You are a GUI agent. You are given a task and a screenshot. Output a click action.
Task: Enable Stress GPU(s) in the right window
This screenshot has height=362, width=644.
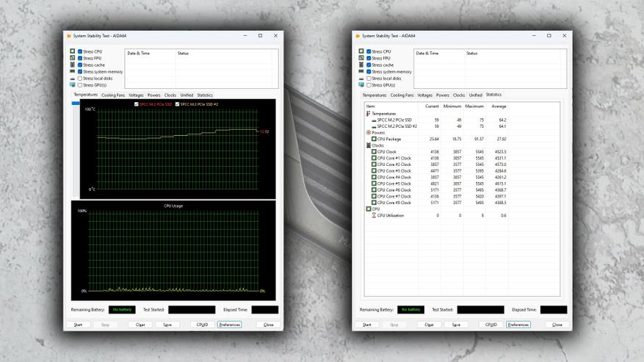[x=369, y=85]
